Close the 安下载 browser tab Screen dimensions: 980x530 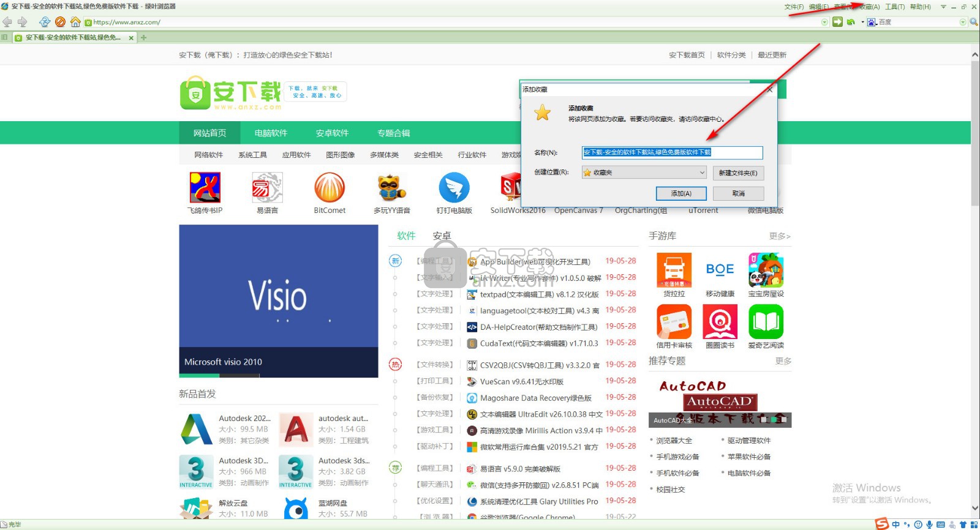(x=131, y=38)
